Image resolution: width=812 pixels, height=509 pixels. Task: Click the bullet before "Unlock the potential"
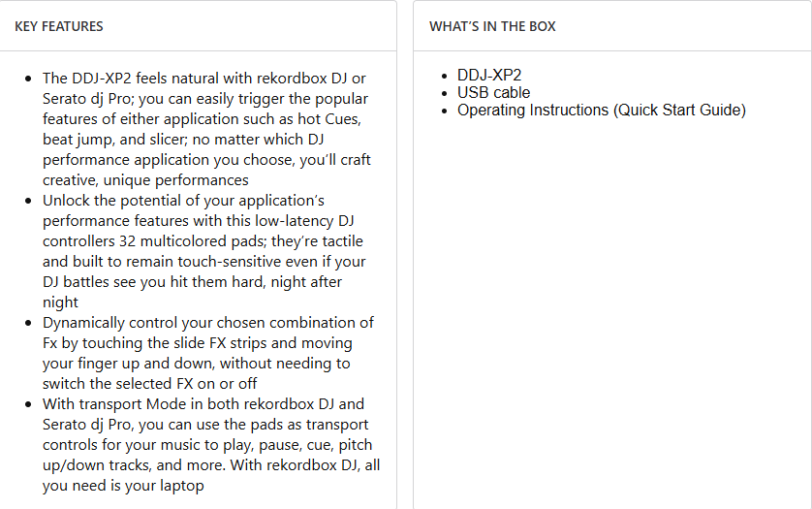point(28,201)
